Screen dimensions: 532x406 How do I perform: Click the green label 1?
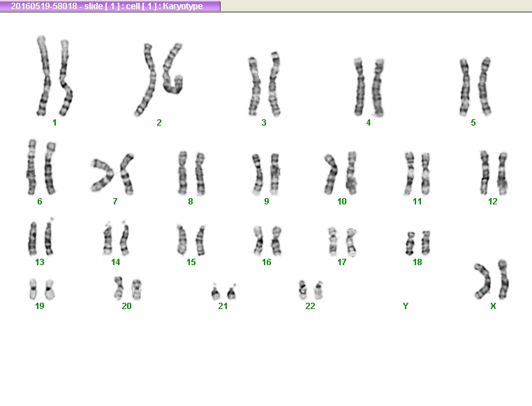[x=54, y=123]
